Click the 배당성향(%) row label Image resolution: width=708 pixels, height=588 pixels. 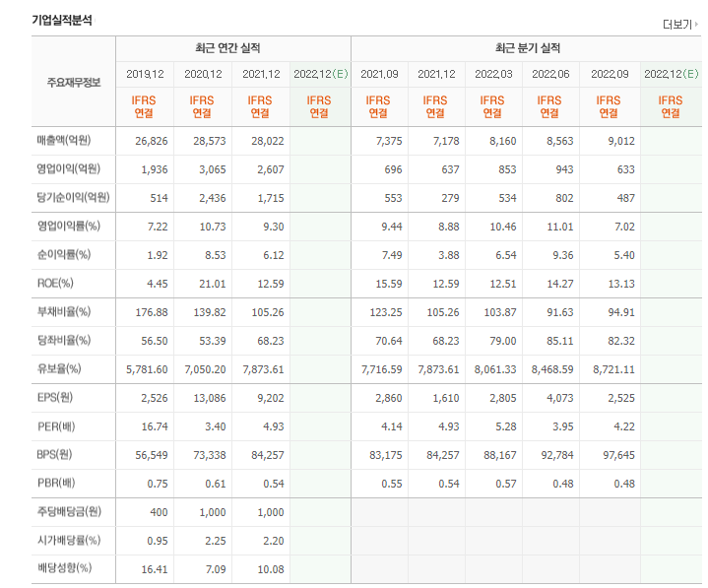pos(64,567)
